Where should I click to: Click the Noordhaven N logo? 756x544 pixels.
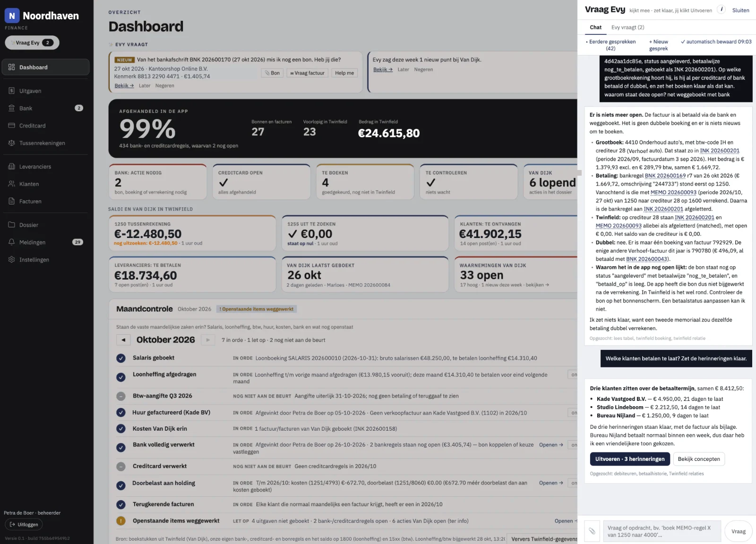[x=12, y=16]
